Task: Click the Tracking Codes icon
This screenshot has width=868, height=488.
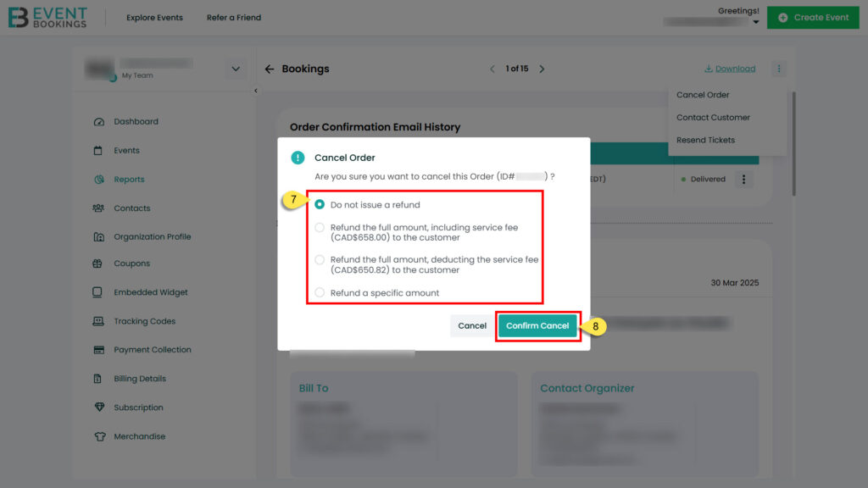Action: click(98, 322)
